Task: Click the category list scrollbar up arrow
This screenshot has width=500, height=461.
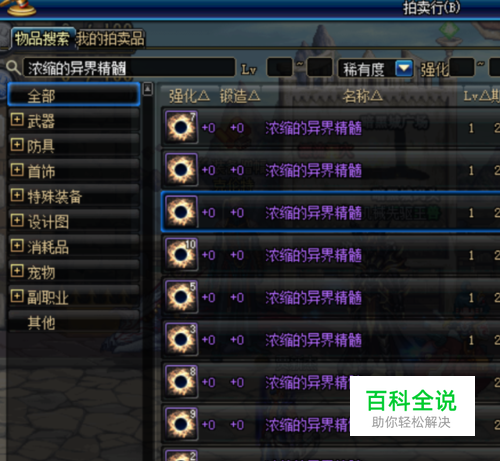Action: (148, 89)
